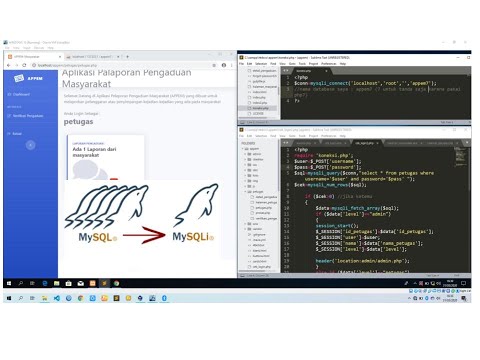Open XAMPP icon in guest taskbar

[x=93, y=283]
